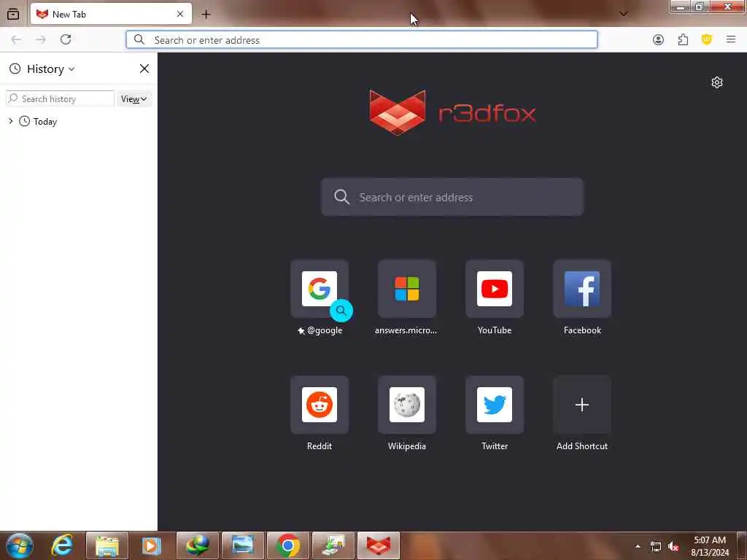Viewport: 747px width, 560px height.
Task: Open a new tab with plus button
Action: pyautogui.click(x=206, y=15)
